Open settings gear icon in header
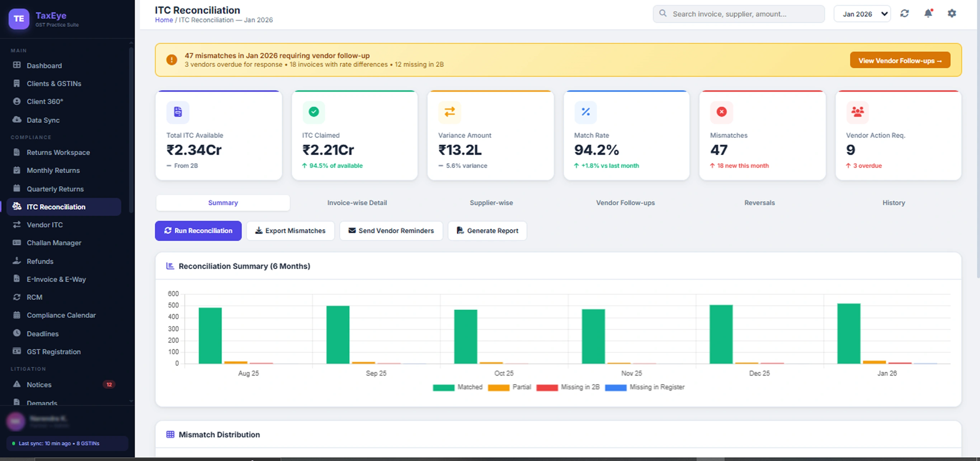 click(951, 13)
